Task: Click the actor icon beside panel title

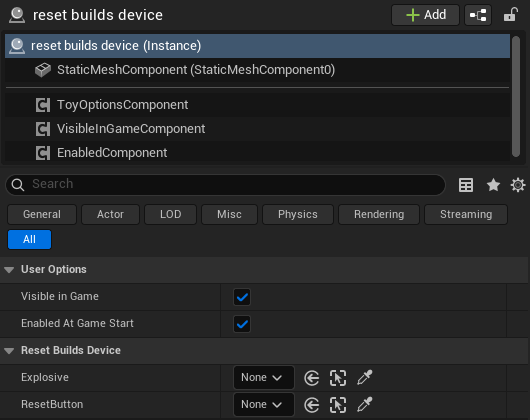Action: pyautogui.click(x=17, y=15)
